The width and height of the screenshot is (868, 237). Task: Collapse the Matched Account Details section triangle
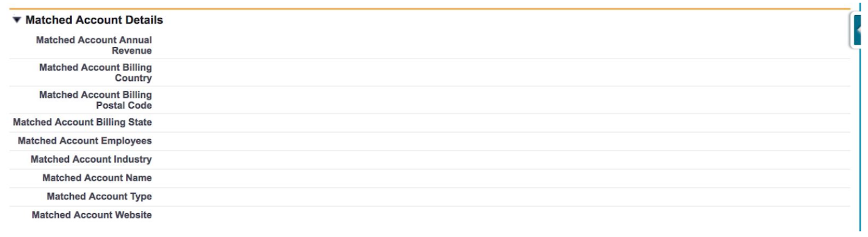pos(17,20)
